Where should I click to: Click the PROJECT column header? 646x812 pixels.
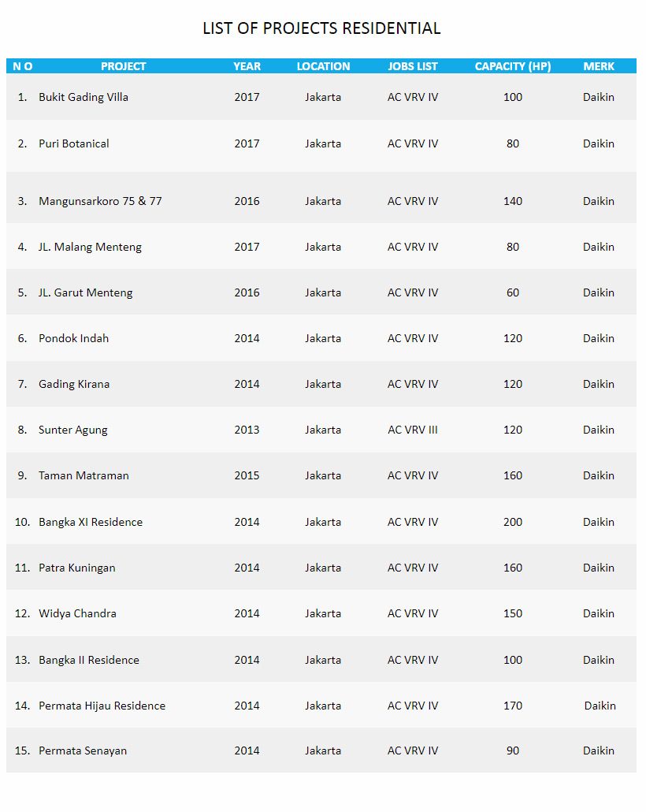pos(123,66)
